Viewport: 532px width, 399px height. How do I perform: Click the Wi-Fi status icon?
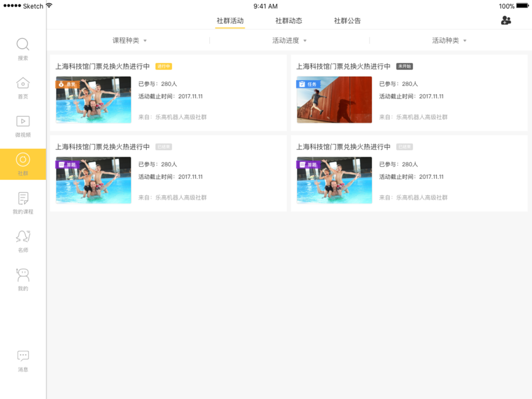click(x=49, y=6)
